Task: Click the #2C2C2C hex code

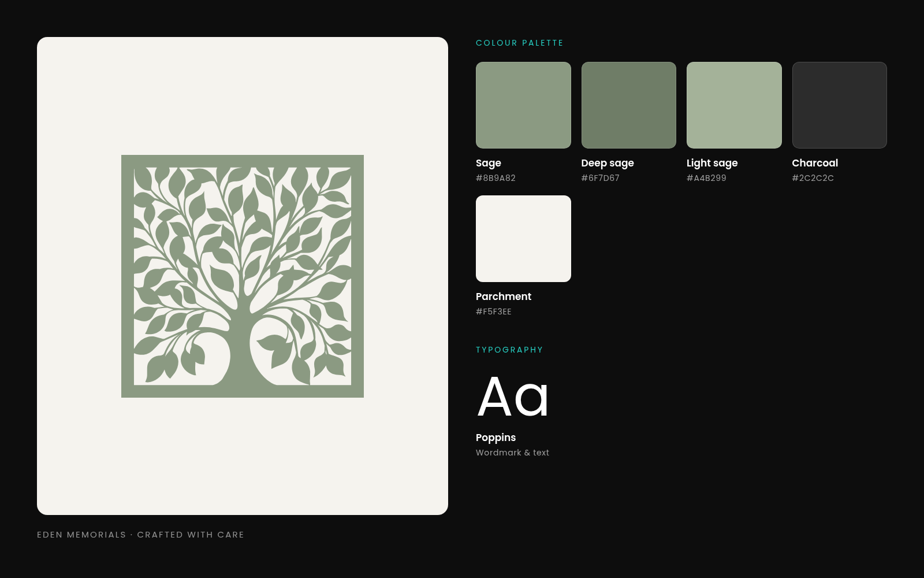Action: (813, 178)
